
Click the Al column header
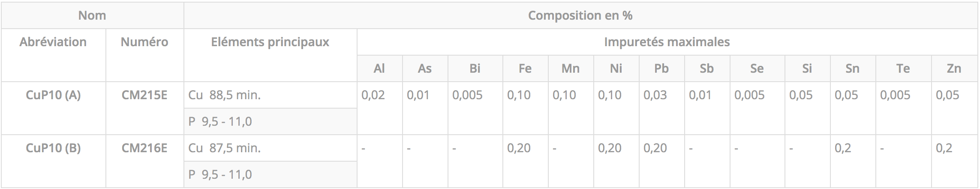[x=379, y=68]
